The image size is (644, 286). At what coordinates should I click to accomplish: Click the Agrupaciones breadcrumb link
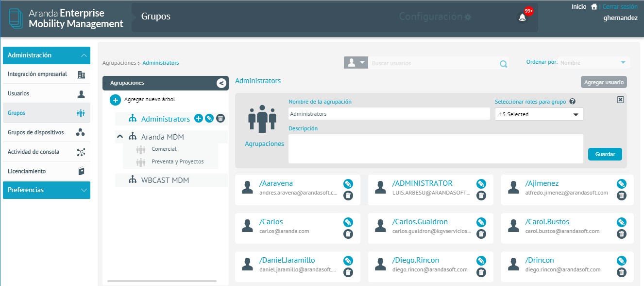click(x=119, y=63)
